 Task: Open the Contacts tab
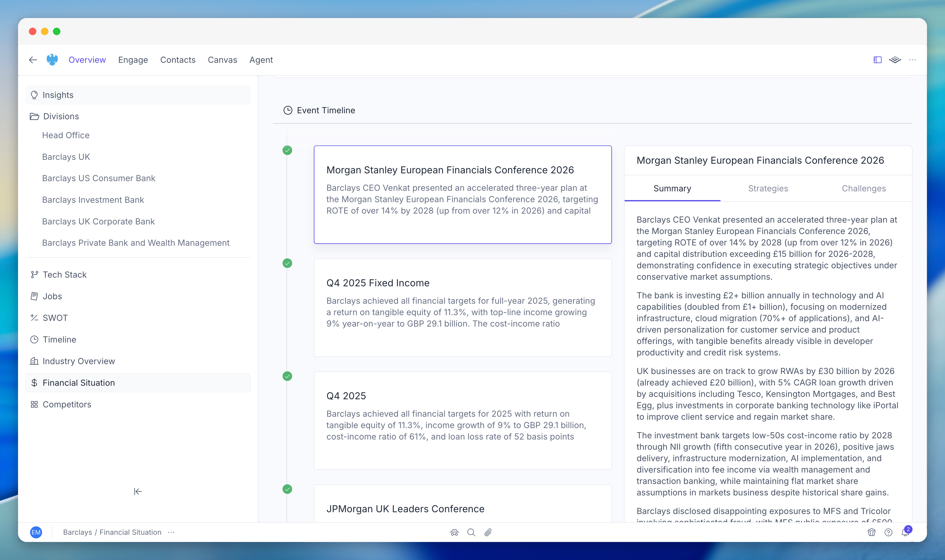tap(178, 59)
